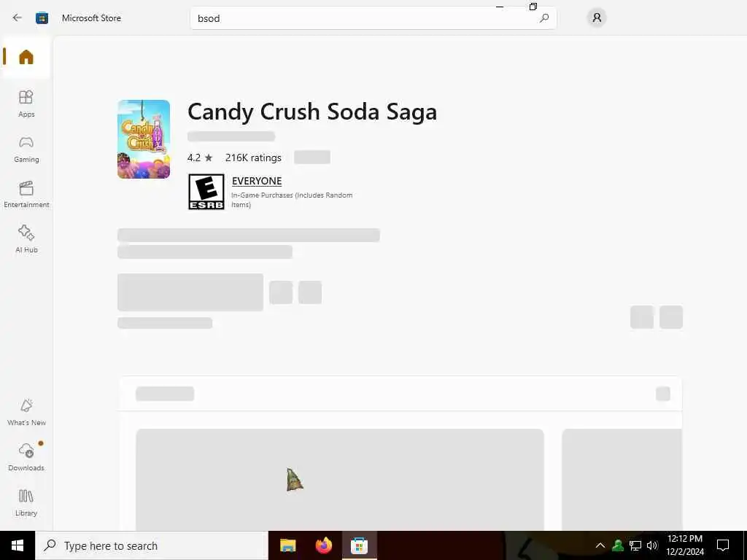This screenshot has height=560, width=747.
Task: Click the Microsoft Store taskbar icon
Action: pos(359,545)
